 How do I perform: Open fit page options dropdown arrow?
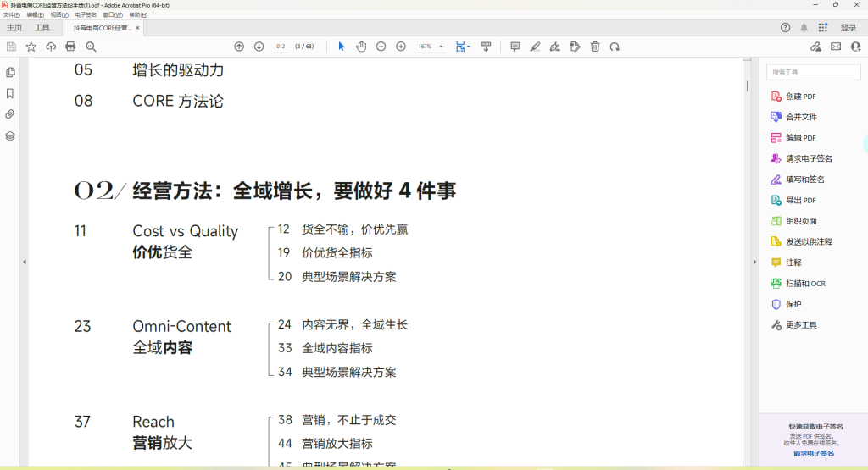[x=468, y=47]
